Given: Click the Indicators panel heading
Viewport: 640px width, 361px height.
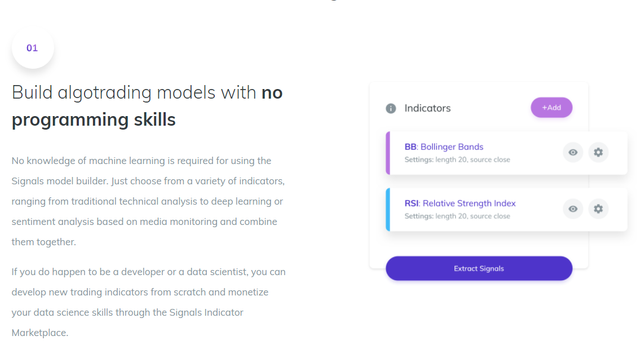Looking at the screenshot, I should (427, 108).
